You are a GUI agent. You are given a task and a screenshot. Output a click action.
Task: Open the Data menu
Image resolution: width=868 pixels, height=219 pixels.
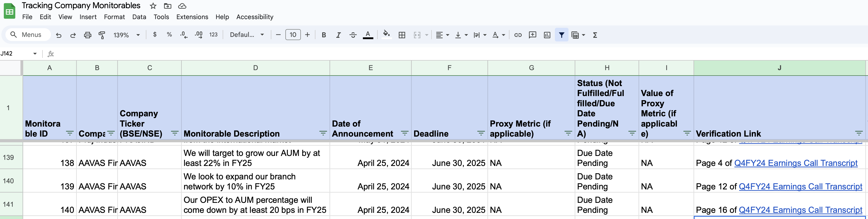139,17
